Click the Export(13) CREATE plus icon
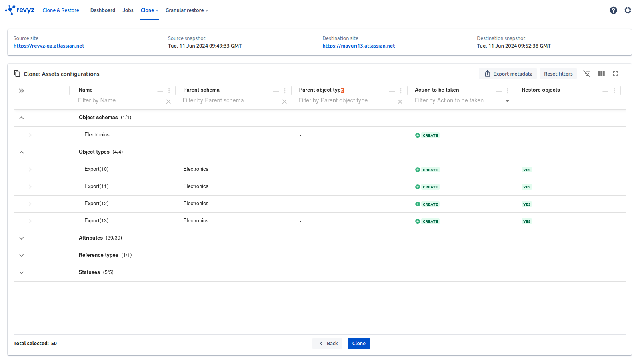The image size is (634, 364). pyautogui.click(x=418, y=221)
